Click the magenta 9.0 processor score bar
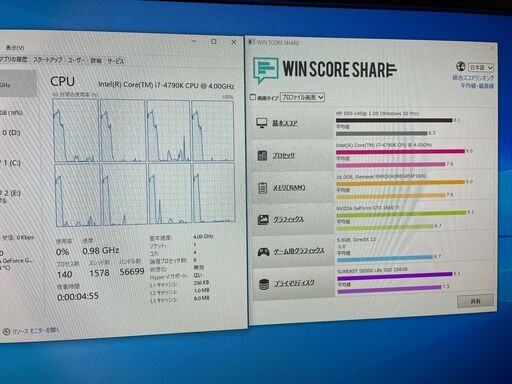 pos(400,151)
